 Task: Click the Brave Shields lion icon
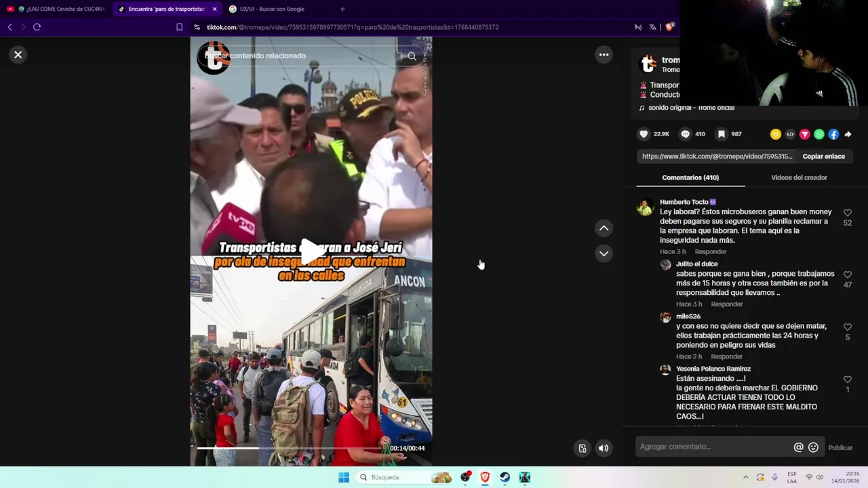(x=669, y=27)
